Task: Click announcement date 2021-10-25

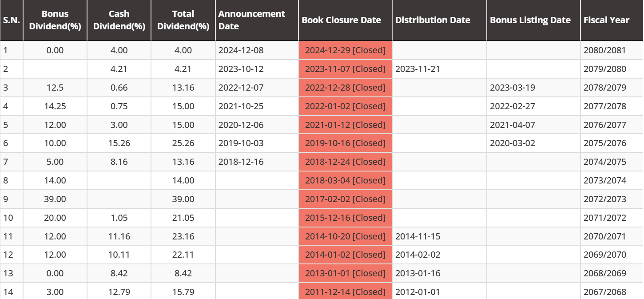Action: click(241, 106)
